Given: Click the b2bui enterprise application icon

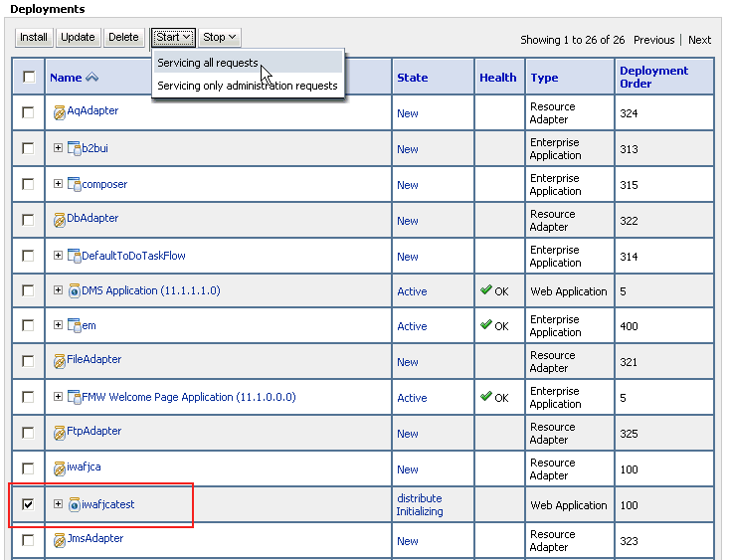Looking at the screenshot, I should click(74, 148).
